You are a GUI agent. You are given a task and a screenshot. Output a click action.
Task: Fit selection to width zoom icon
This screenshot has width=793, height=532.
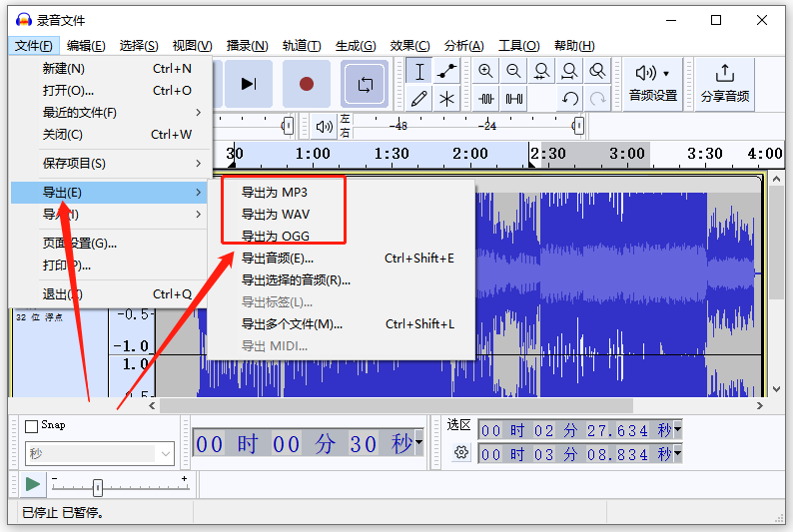click(x=541, y=71)
